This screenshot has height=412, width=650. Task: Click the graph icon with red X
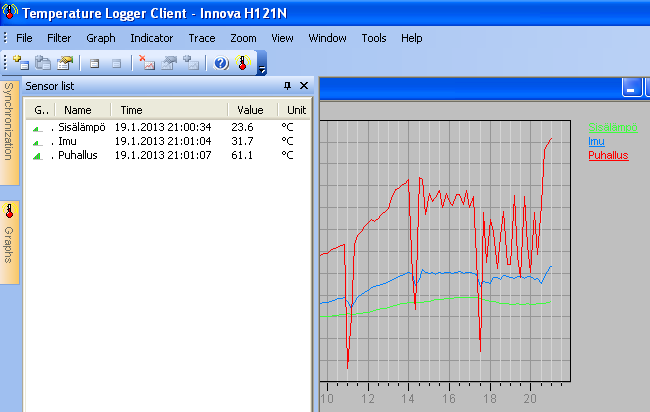pyautogui.click(x=147, y=63)
